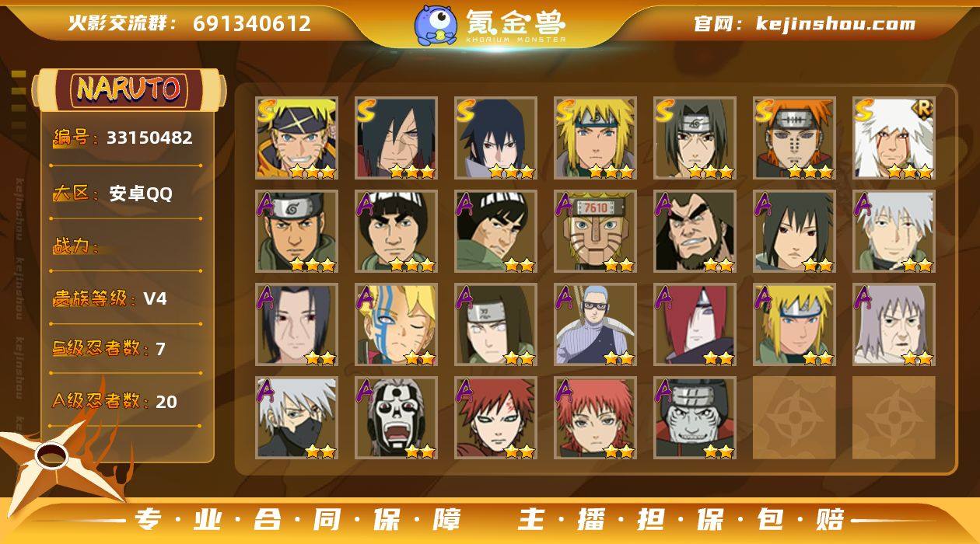The width and height of the screenshot is (980, 544).
Task: Select the Naruto S-rank portrait in the first slot
Action: (x=297, y=138)
